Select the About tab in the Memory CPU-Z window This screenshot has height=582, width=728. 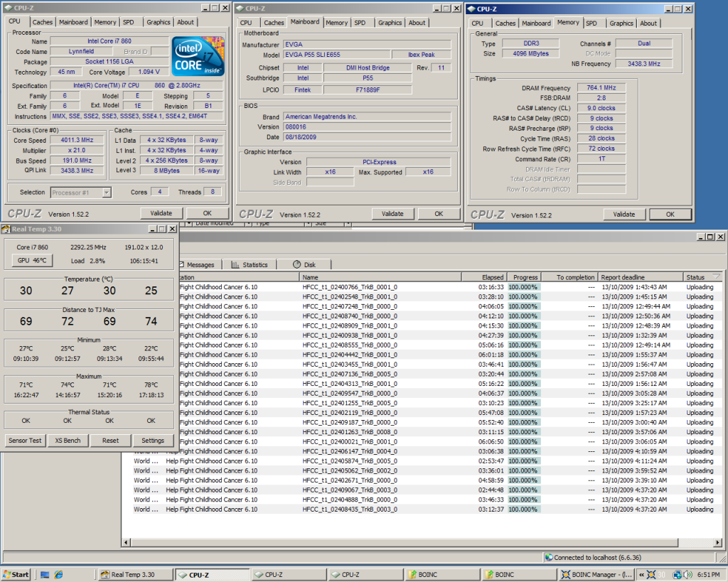coord(648,23)
